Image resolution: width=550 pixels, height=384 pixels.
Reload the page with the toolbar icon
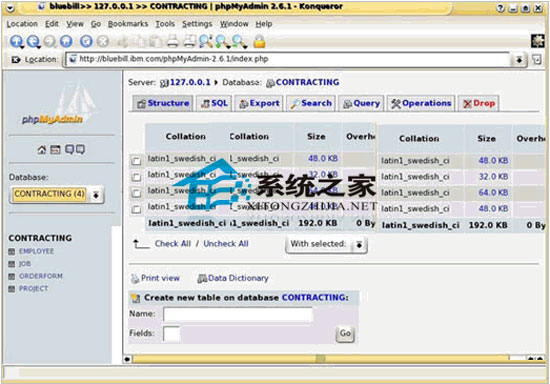pos(86,41)
